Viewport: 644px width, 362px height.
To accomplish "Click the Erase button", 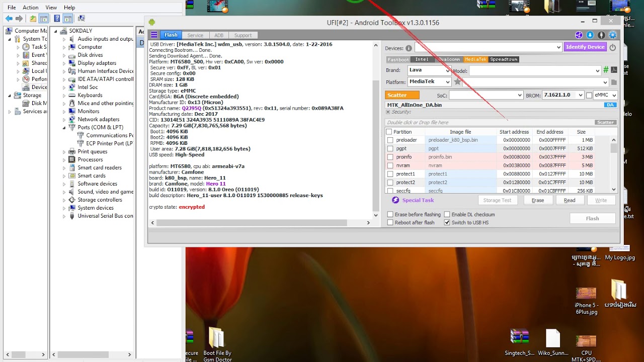I will (538, 200).
